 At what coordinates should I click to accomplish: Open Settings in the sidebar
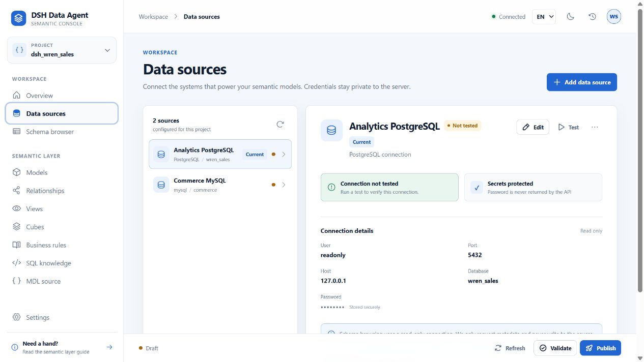coord(62,317)
